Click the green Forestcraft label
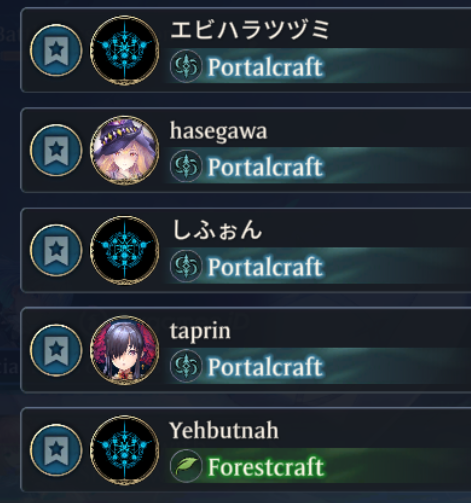The image size is (471, 503). pyautogui.click(x=266, y=467)
